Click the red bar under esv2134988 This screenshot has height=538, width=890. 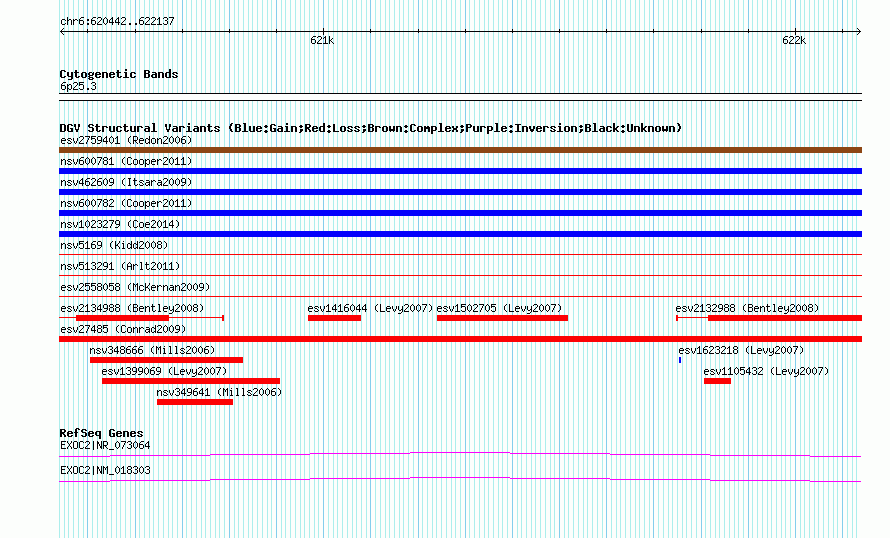123,318
